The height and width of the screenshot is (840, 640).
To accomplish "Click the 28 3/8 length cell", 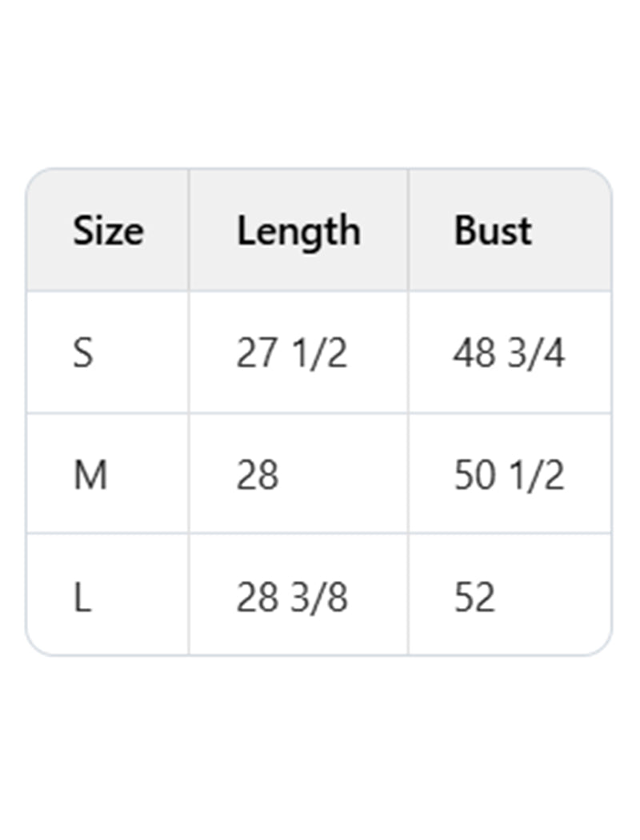I will point(292,597).
